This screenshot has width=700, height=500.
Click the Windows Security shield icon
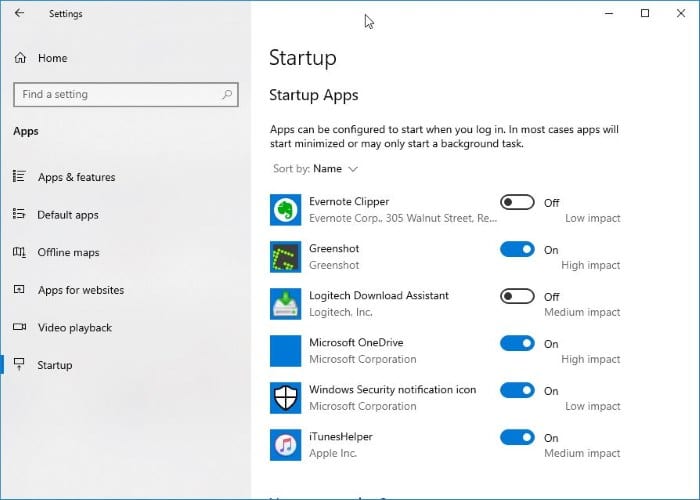point(285,398)
